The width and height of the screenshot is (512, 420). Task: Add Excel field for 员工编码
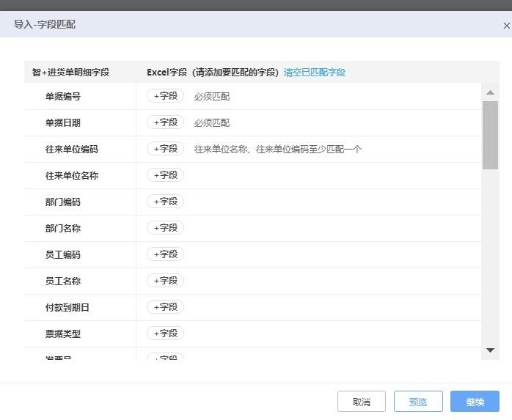(x=165, y=254)
